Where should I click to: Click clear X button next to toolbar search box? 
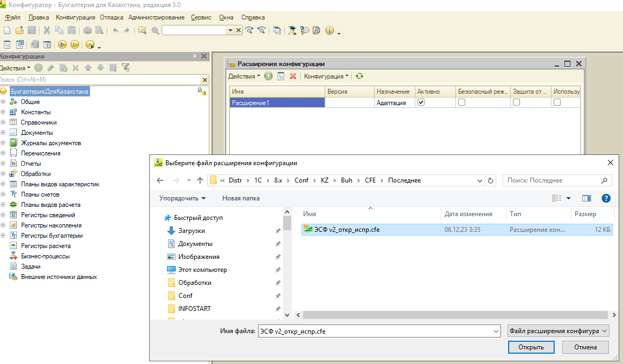point(239,30)
